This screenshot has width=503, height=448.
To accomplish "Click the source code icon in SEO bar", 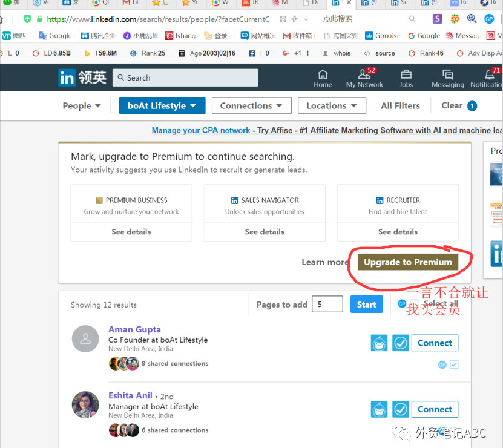I will click(367, 53).
